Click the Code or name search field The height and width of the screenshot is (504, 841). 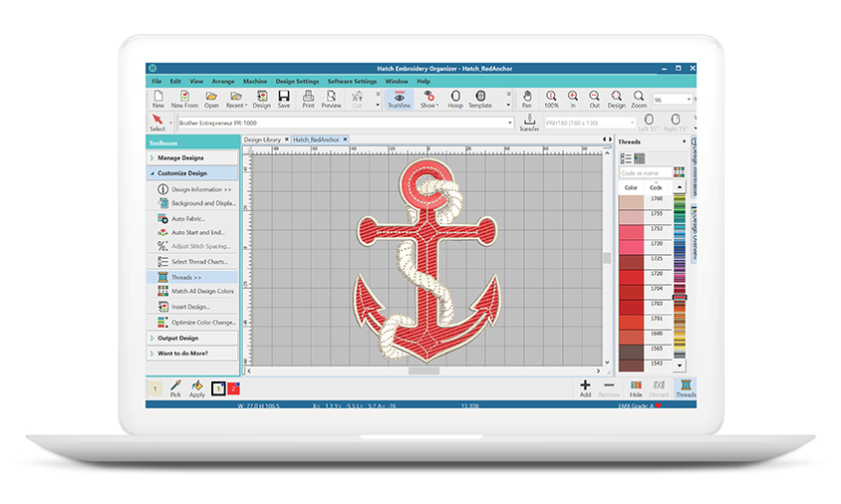[646, 173]
